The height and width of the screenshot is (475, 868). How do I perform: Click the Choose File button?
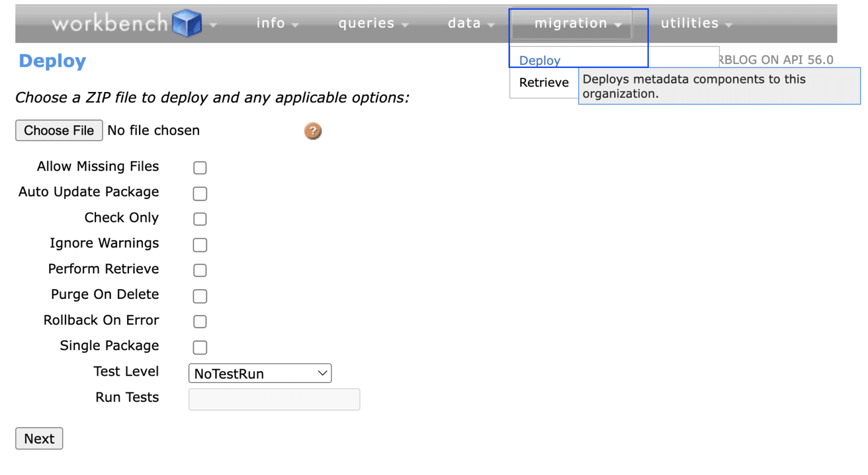click(58, 130)
